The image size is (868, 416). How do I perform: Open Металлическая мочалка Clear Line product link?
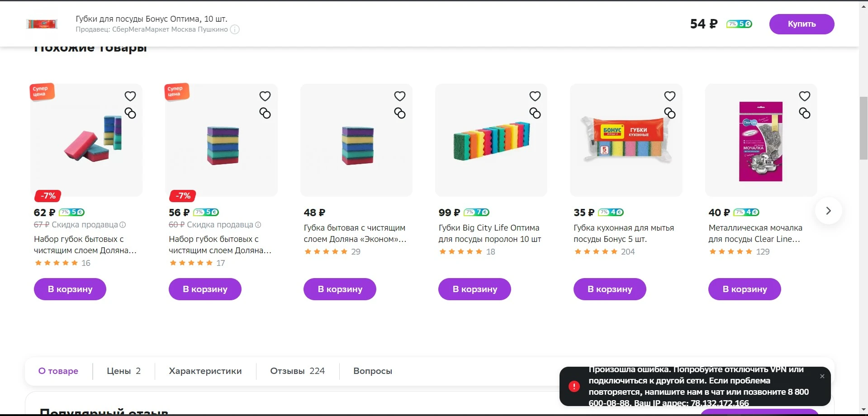[755, 233]
